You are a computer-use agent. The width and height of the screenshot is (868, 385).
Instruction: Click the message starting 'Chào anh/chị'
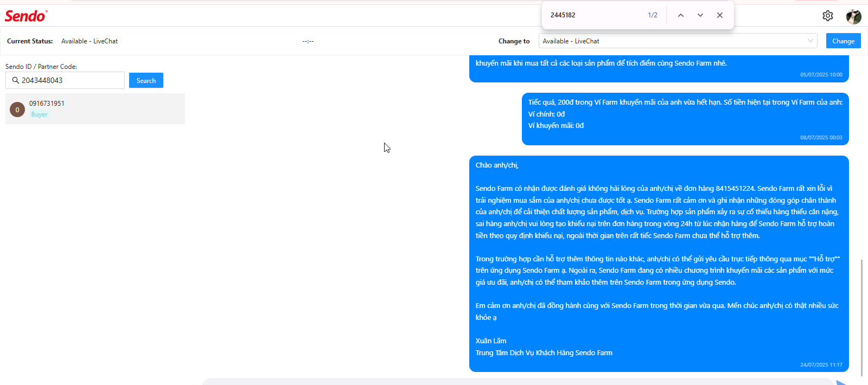tap(659, 264)
